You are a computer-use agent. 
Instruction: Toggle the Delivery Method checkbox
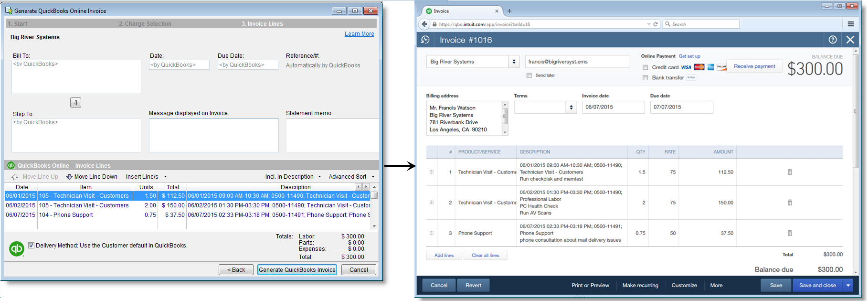click(31, 246)
